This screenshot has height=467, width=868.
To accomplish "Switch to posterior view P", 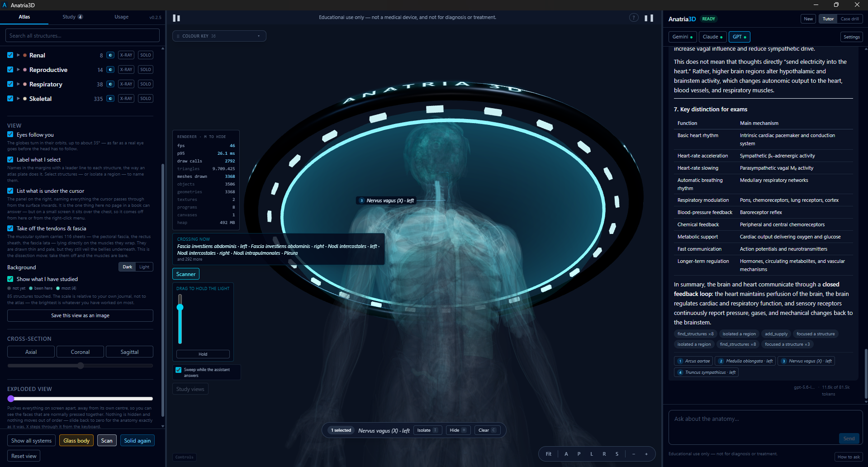I will click(x=579, y=454).
